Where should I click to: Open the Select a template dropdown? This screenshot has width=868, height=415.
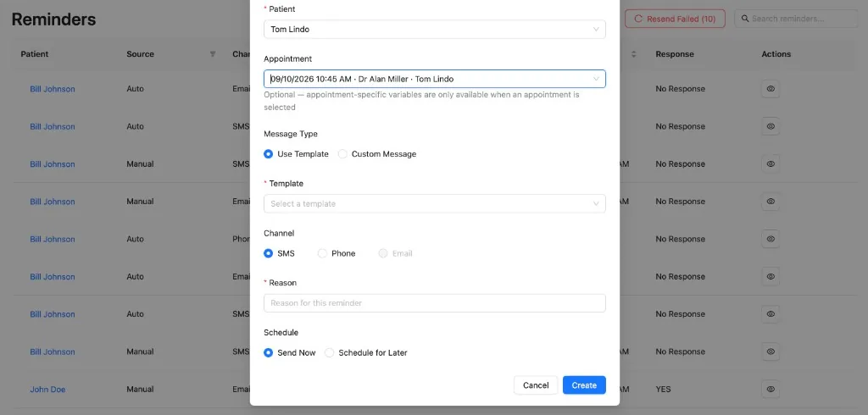tap(435, 203)
